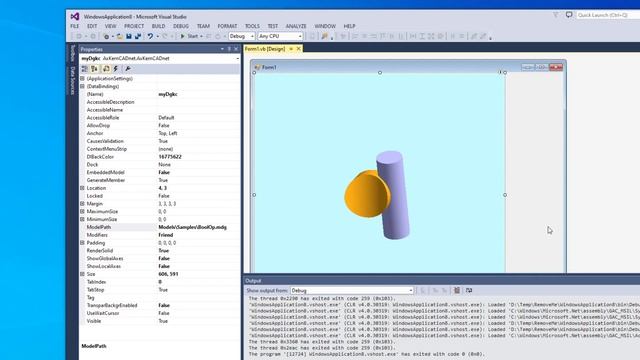Switch to Form1.vb [Design] tab

click(265, 49)
